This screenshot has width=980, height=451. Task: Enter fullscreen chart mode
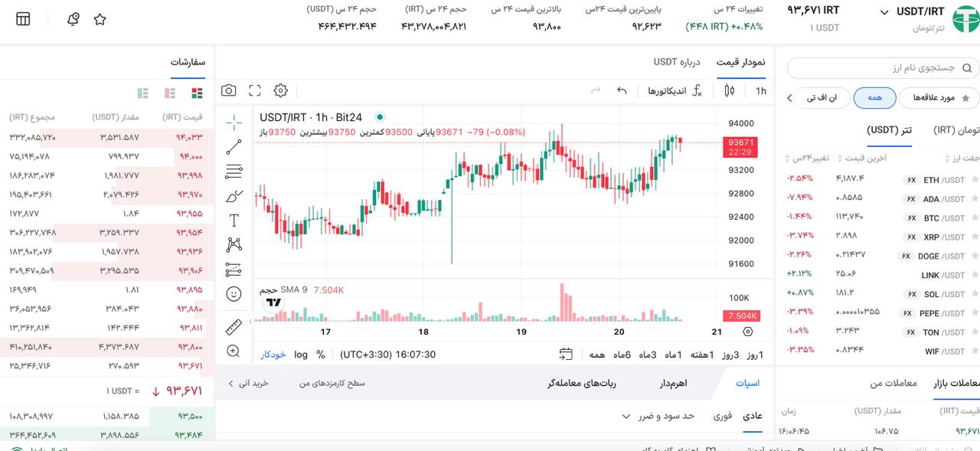click(x=255, y=90)
